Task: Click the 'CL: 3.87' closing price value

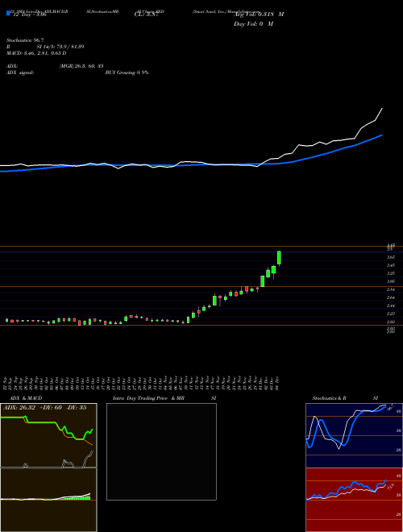Action: (x=147, y=15)
